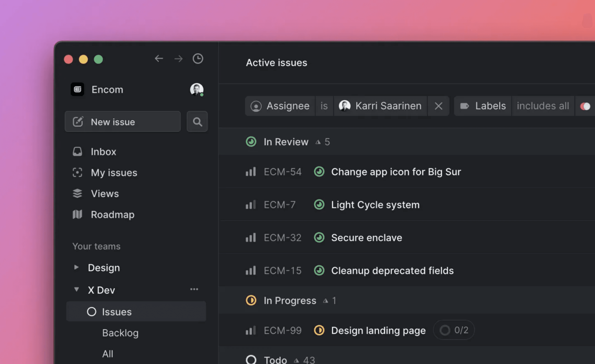Remove the Assignee filter with X
The width and height of the screenshot is (595, 364).
438,106
